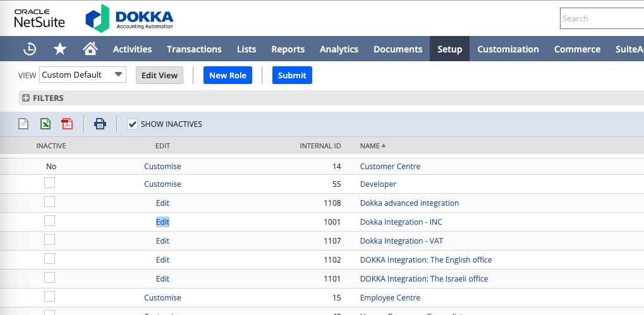Open DOKKA Integration: The English office role
The height and width of the screenshot is (315, 644).
click(x=426, y=259)
